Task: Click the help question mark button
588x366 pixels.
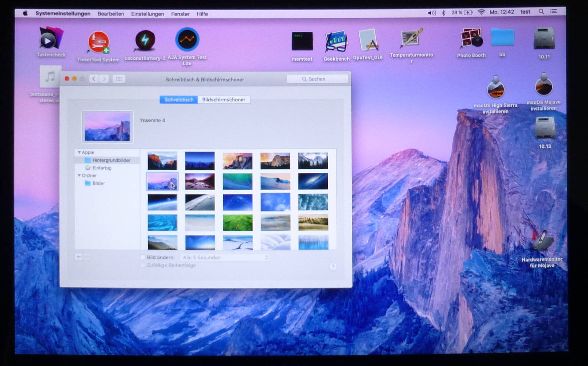Action: click(333, 267)
